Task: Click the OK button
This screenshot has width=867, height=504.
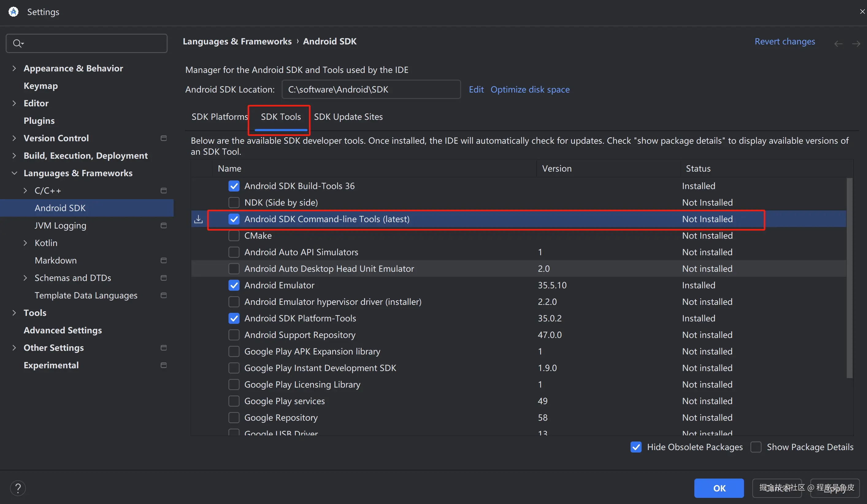Action: (x=719, y=488)
